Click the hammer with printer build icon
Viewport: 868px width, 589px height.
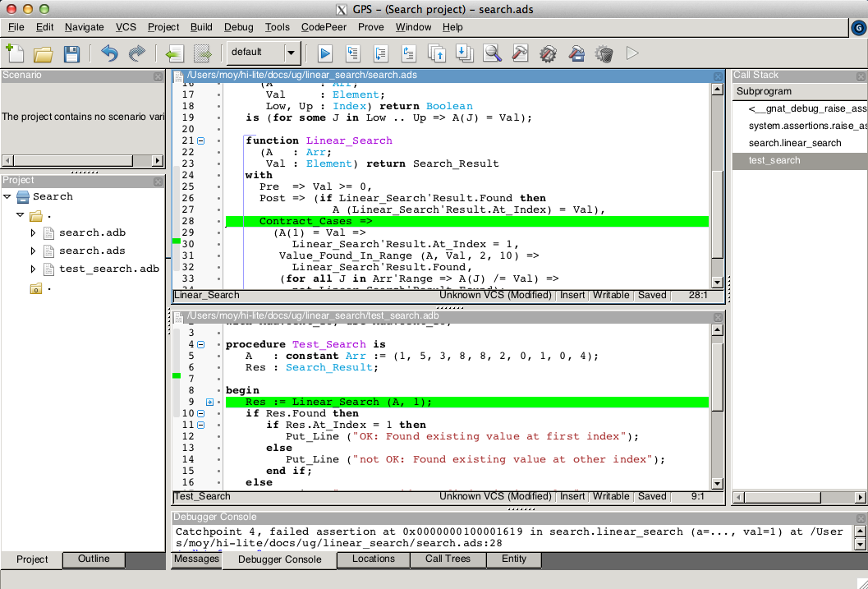tap(576, 53)
